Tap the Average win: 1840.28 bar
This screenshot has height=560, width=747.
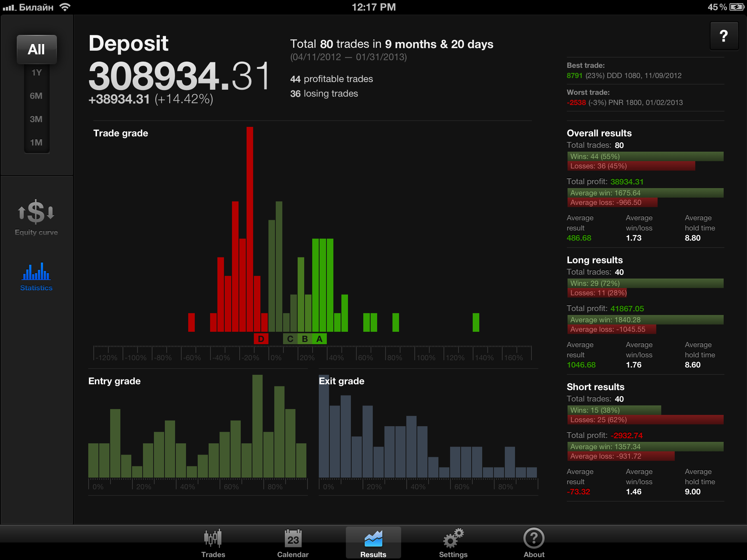(645, 320)
